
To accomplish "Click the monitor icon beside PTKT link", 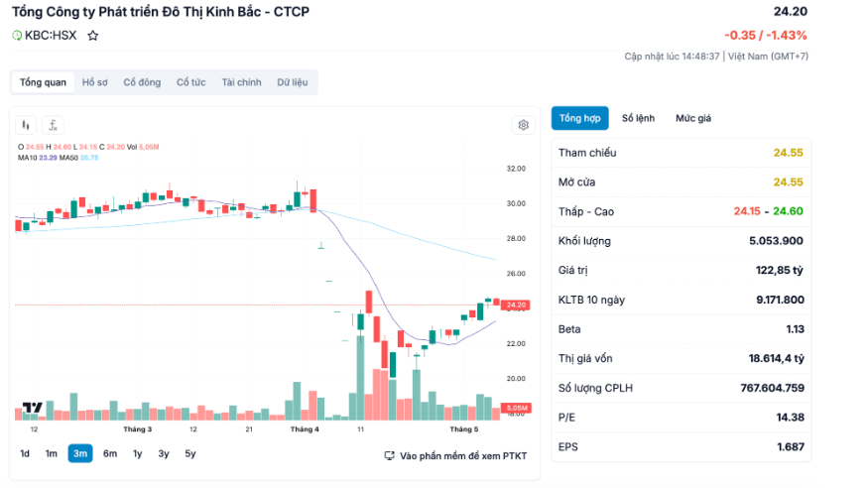I will (x=390, y=455).
